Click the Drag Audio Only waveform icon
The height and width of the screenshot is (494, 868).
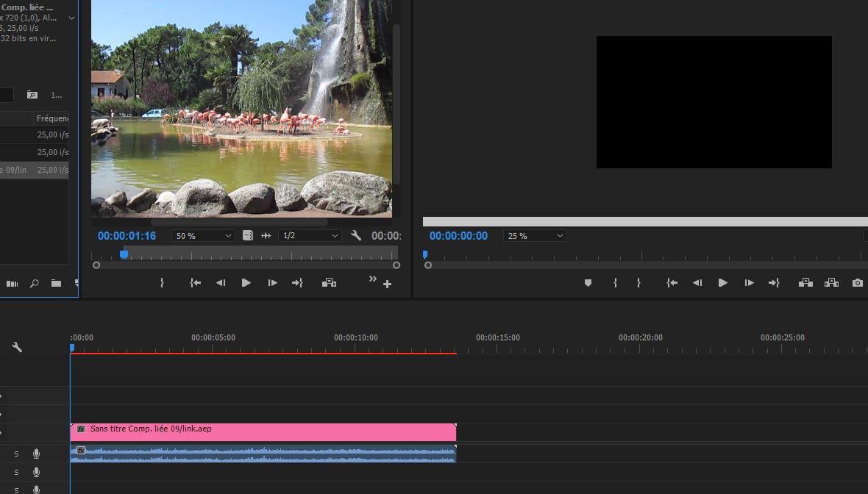click(266, 236)
